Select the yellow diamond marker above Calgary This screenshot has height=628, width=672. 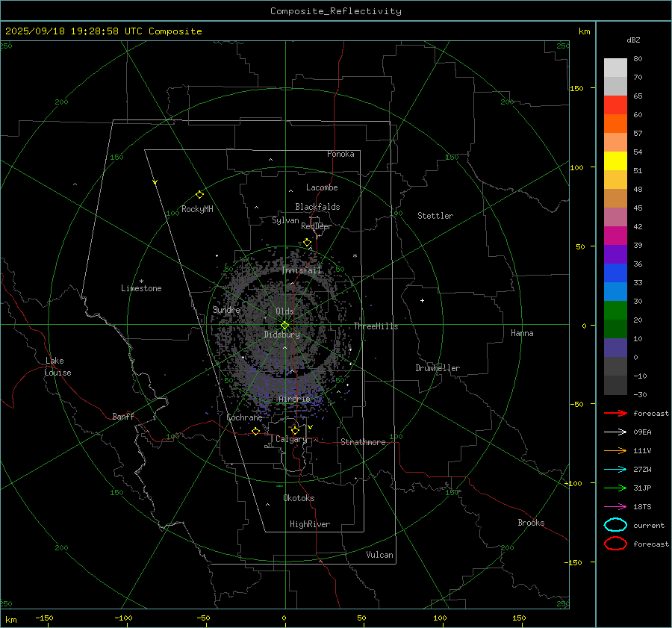coord(295,430)
